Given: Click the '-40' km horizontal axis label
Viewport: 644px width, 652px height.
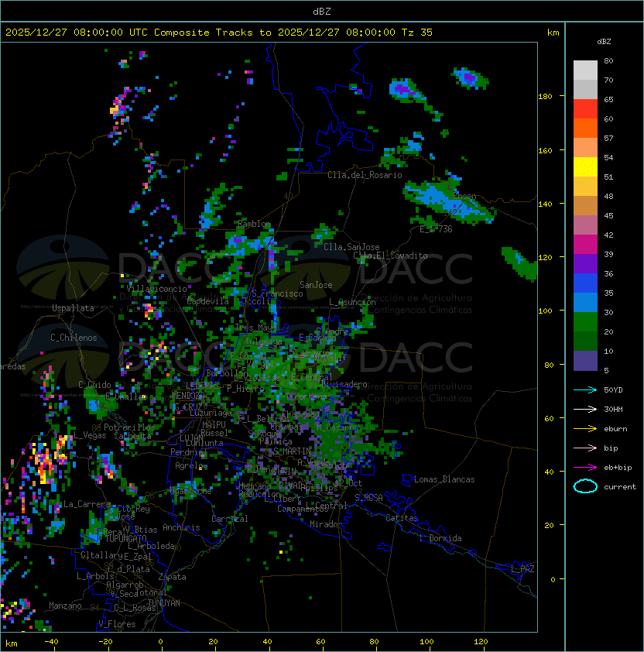Looking at the screenshot, I should 51,642.
